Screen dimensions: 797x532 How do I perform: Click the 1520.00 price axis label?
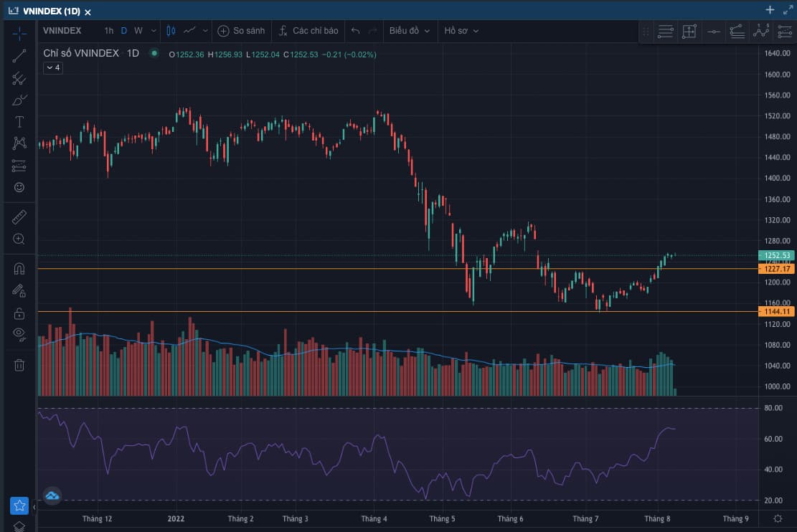(778, 116)
